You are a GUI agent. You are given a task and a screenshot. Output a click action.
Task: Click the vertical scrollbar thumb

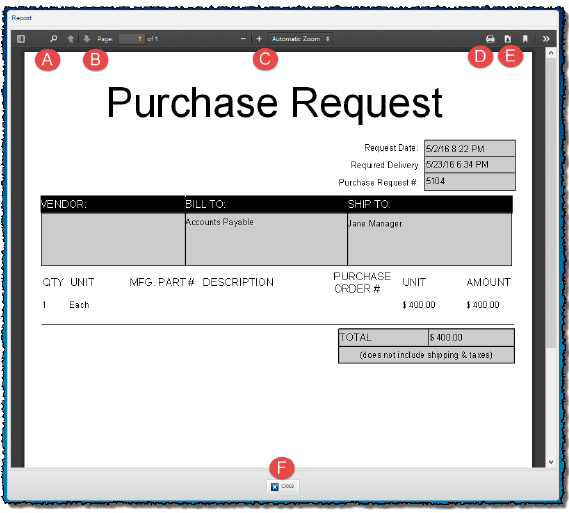pyautogui.click(x=551, y=202)
